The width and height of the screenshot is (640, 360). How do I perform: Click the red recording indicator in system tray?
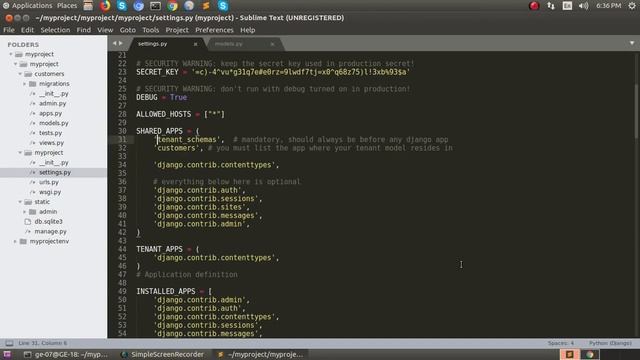point(534,6)
